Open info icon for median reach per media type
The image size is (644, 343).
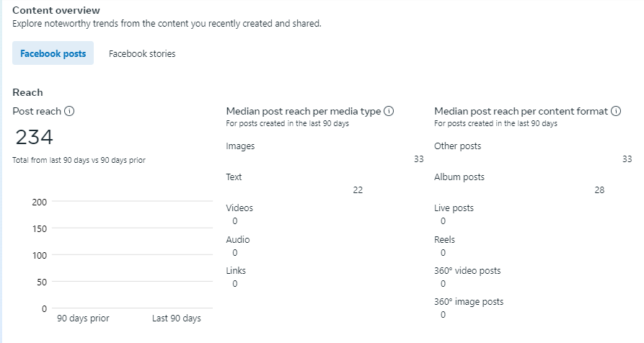[x=389, y=111]
